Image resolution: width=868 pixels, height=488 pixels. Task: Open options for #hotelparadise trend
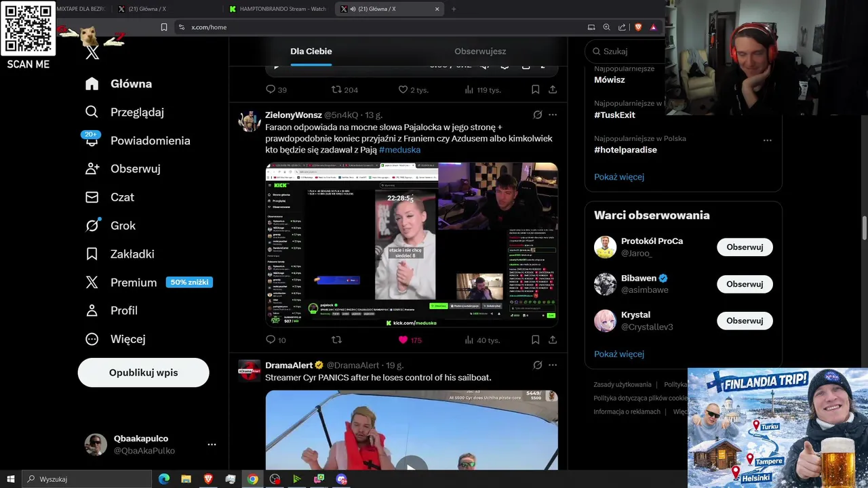point(768,140)
